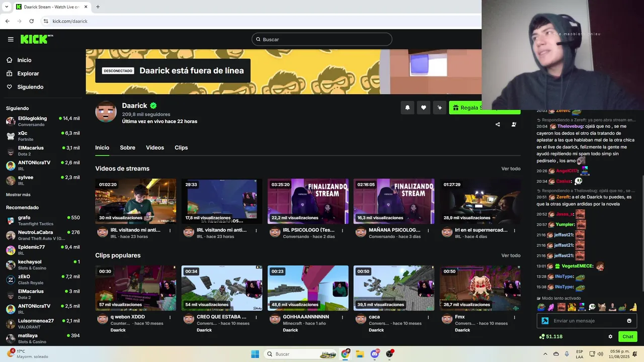The width and height of the screenshot is (644, 362).
Task: Open zEkO recommended channel
Action: click(43, 279)
